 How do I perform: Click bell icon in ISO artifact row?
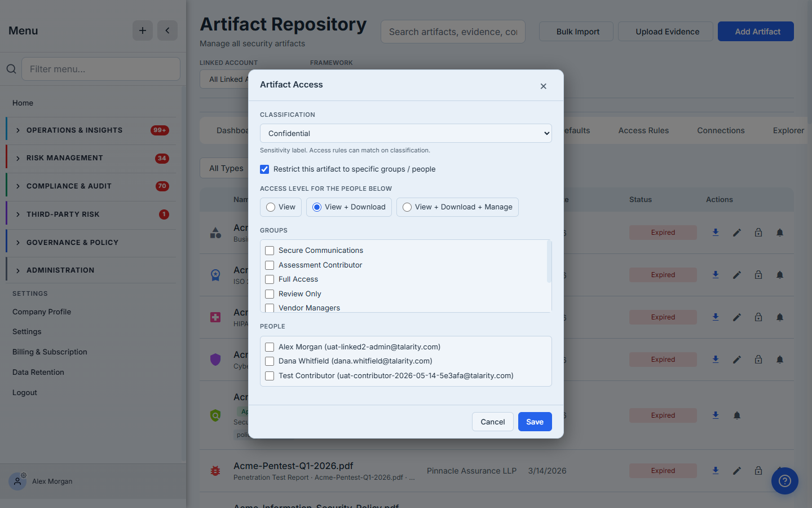click(780, 275)
